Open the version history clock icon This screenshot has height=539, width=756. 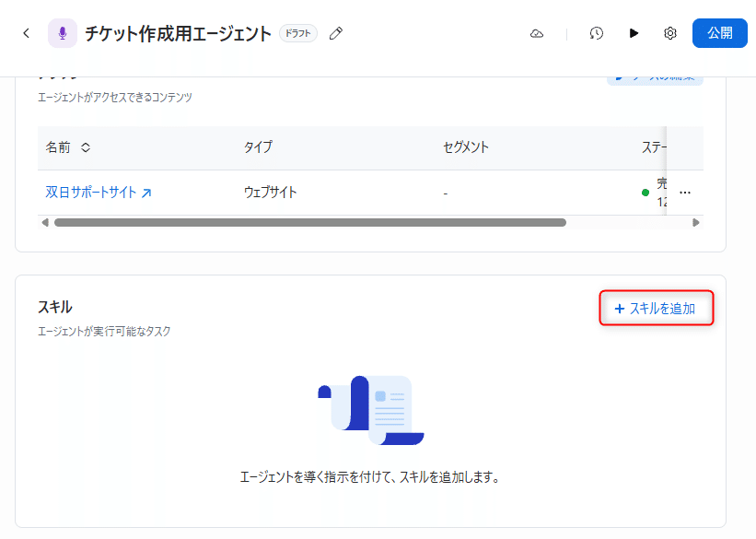(x=597, y=32)
